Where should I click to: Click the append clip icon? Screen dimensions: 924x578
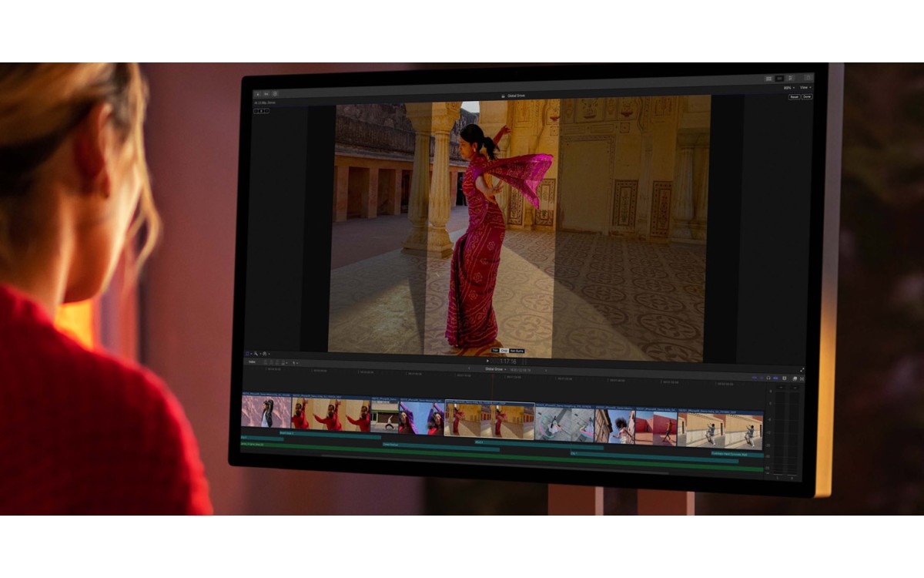pos(277,363)
